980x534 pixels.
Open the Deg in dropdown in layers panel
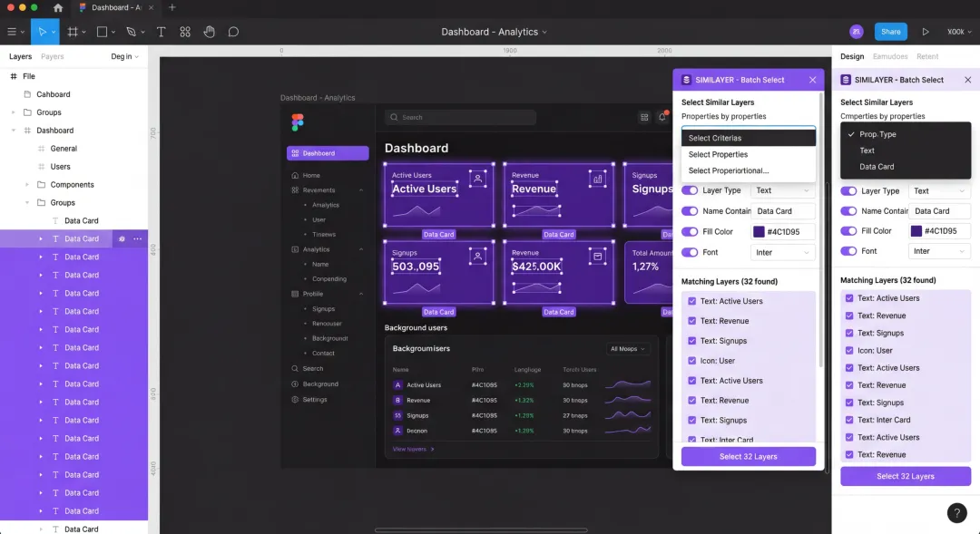pyautogui.click(x=124, y=56)
